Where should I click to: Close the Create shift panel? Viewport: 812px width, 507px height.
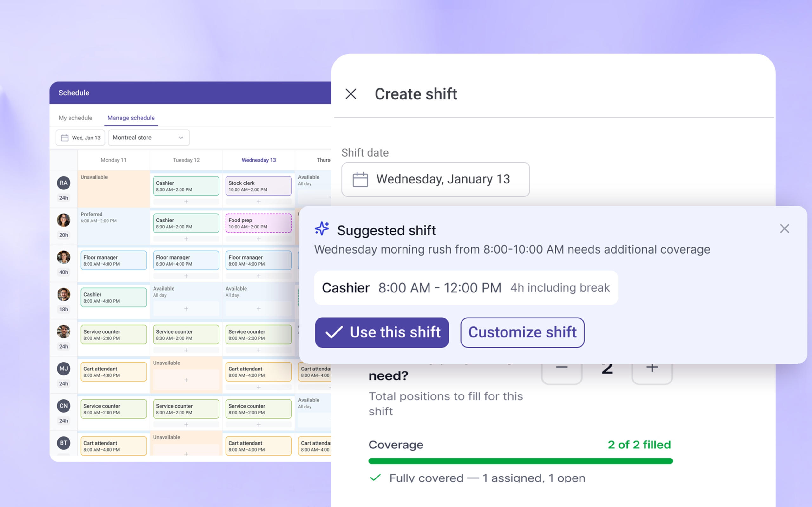coord(350,94)
